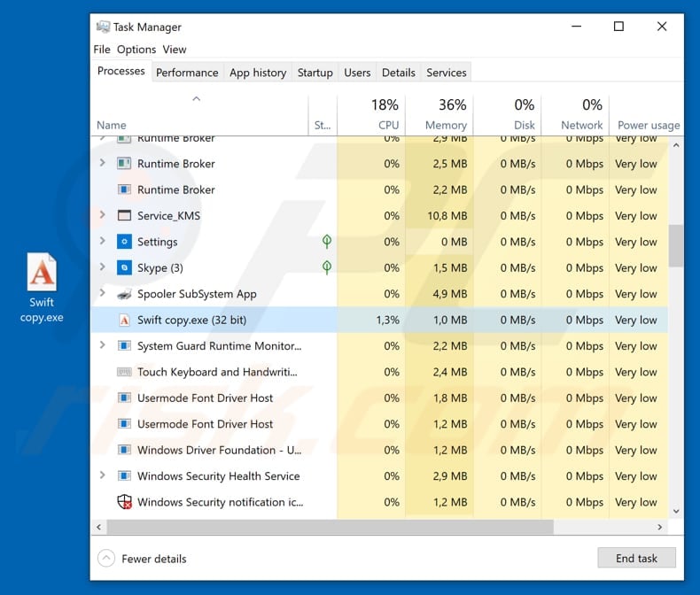Sort by the CPU column header
Screen dimensions: 700x595
point(371,115)
